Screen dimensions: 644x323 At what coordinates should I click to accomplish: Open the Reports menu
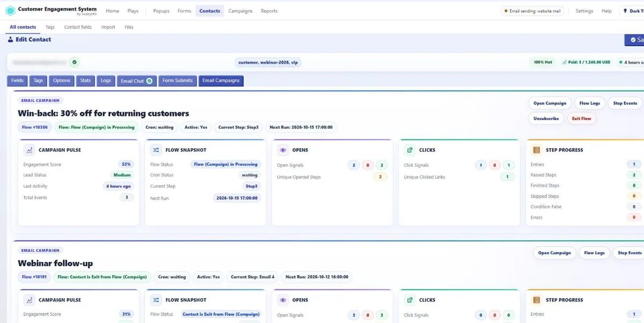tap(269, 11)
